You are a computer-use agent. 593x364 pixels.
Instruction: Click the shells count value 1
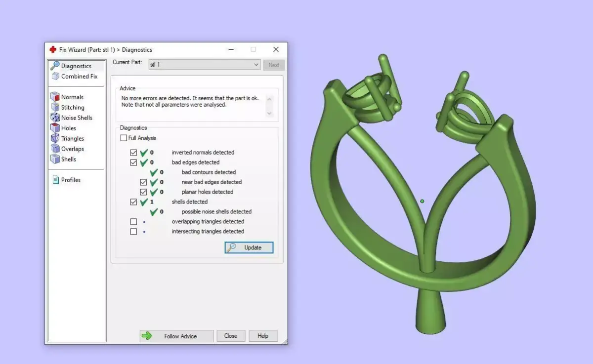click(x=152, y=202)
